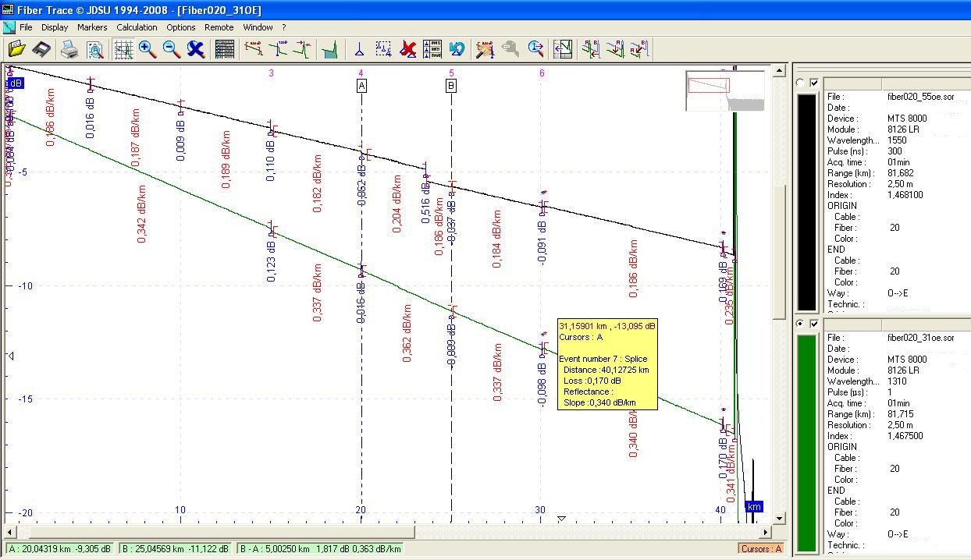Uncheck the fiber020_31oe.sor trace visibility checkbox
Viewport: 971px width, 560px height.
[814, 324]
